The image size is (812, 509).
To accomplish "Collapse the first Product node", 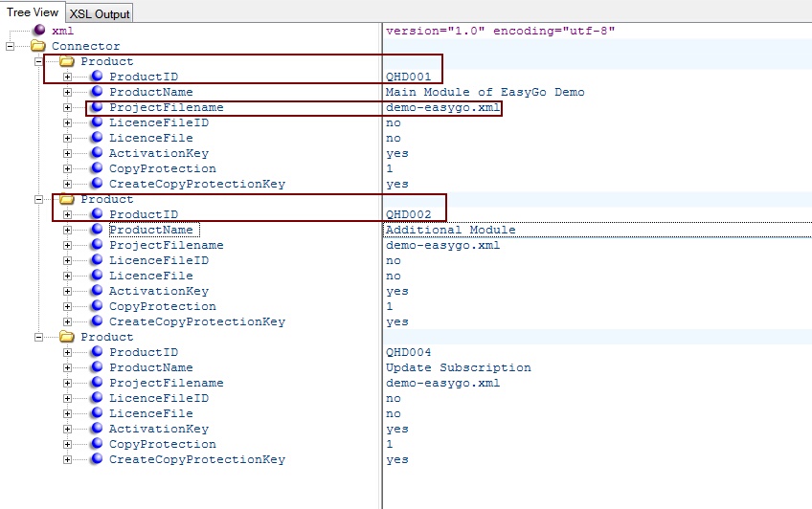I will pyautogui.click(x=39, y=61).
